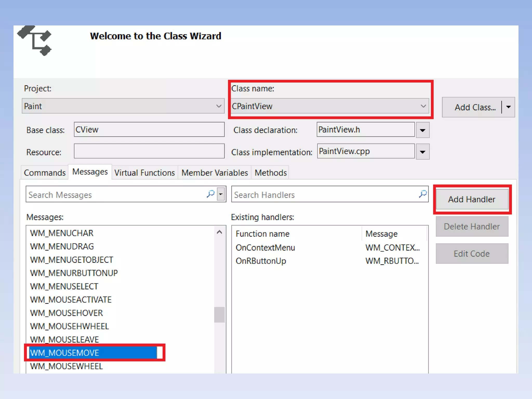Screen dimensions: 532x399
Task: Select WM_MOUSEHOVER in the Messages list
Action: (x=66, y=313)
